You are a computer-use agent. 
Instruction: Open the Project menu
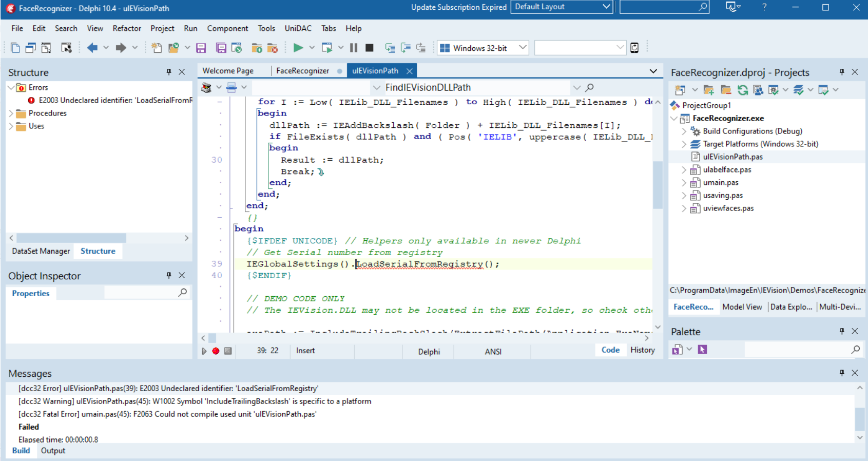(162, 28)
